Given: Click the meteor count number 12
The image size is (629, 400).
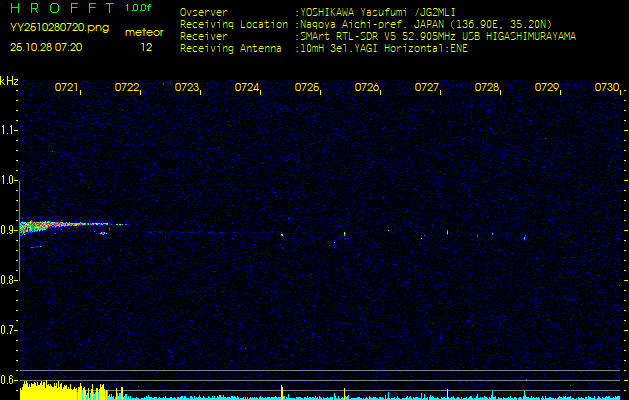Looking at the screenshot, I should [146, 46].
